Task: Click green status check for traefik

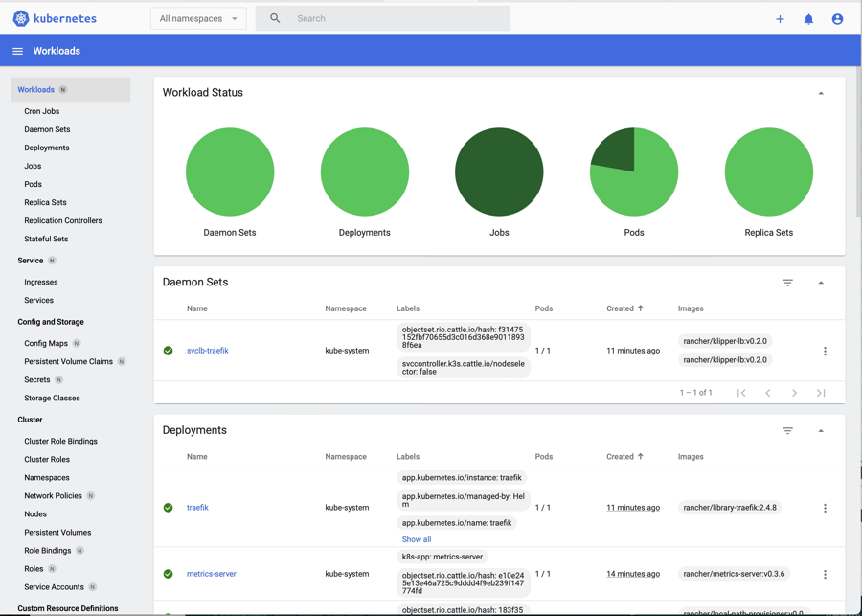Action: (x=169, y=508)
